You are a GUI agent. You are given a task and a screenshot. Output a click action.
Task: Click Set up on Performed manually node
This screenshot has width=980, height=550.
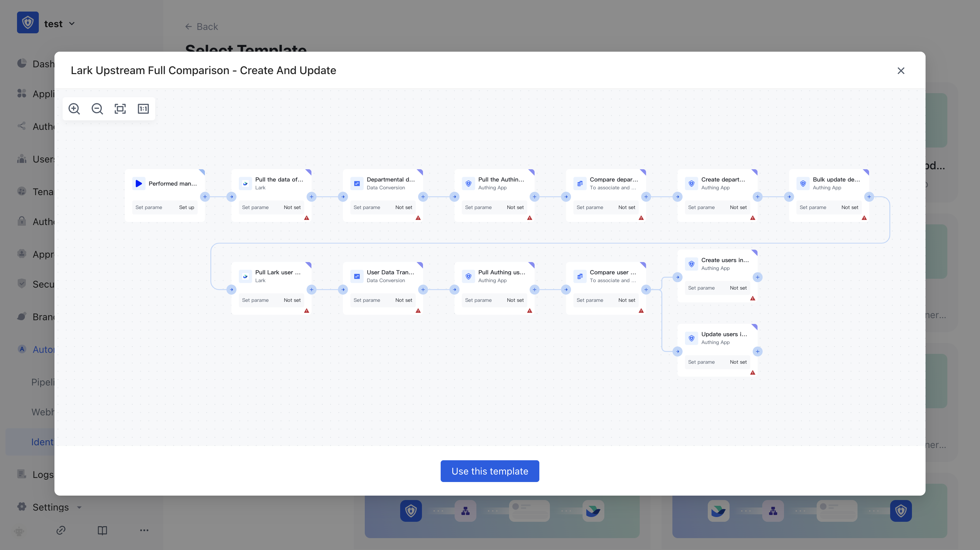tap(186, 207)
